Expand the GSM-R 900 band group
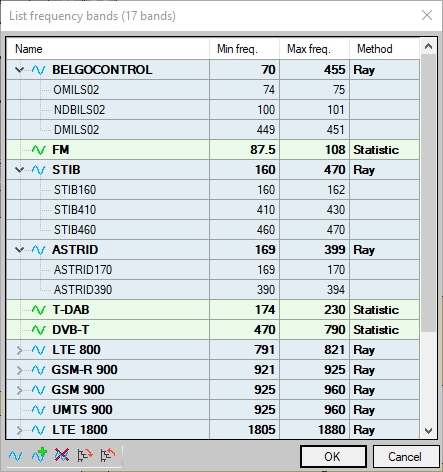Image resolution: width=443 pixels, height=472 pixels. (x=19, y=370)
